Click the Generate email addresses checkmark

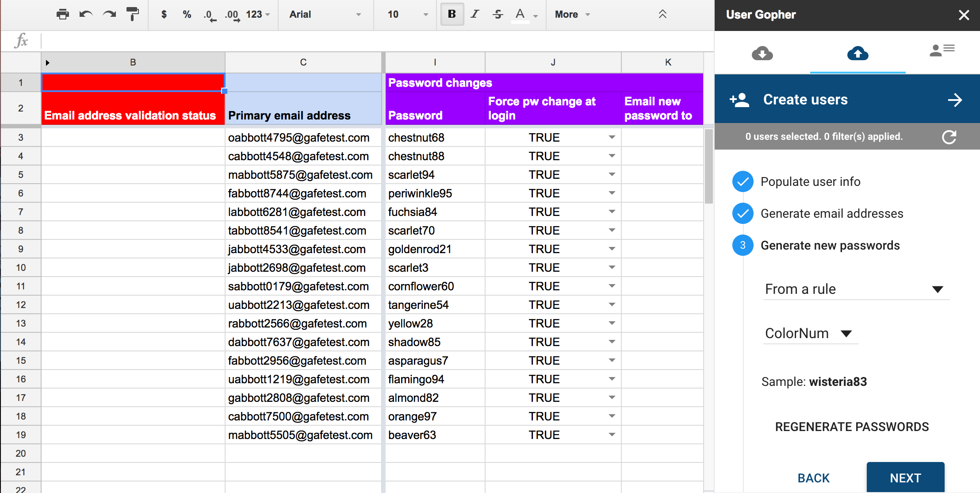743,213
